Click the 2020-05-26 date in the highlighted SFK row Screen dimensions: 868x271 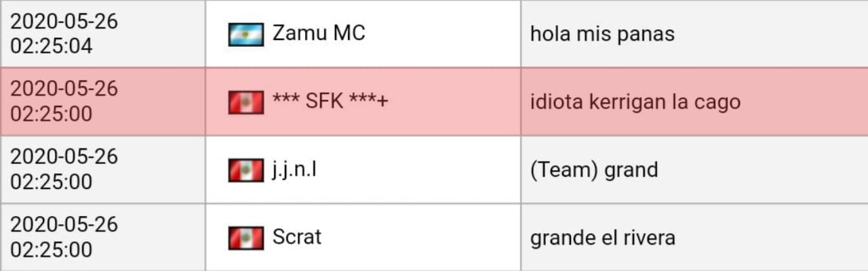(x=64, y=89)
